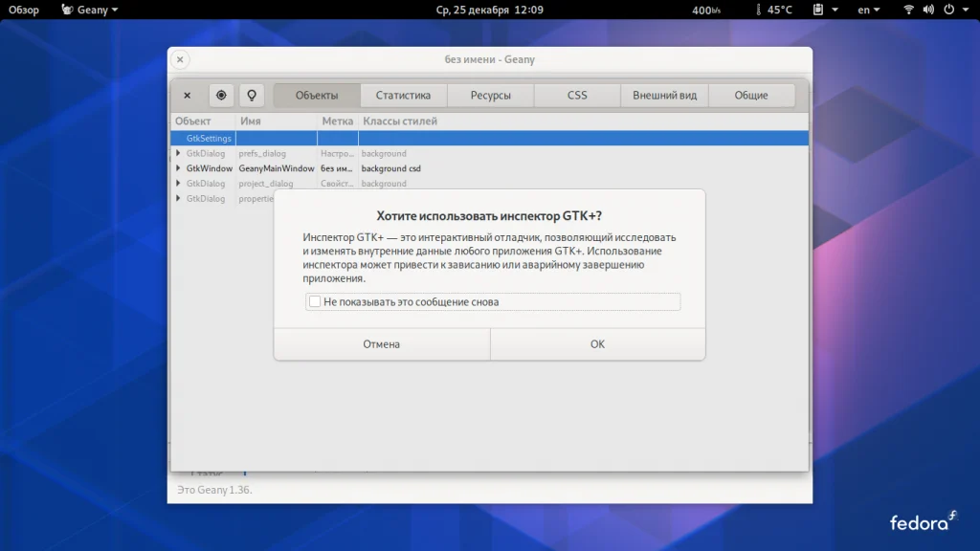Click the power icon in top bar
The width and height of the screenshot is (980, 551).
coord(948,10)
